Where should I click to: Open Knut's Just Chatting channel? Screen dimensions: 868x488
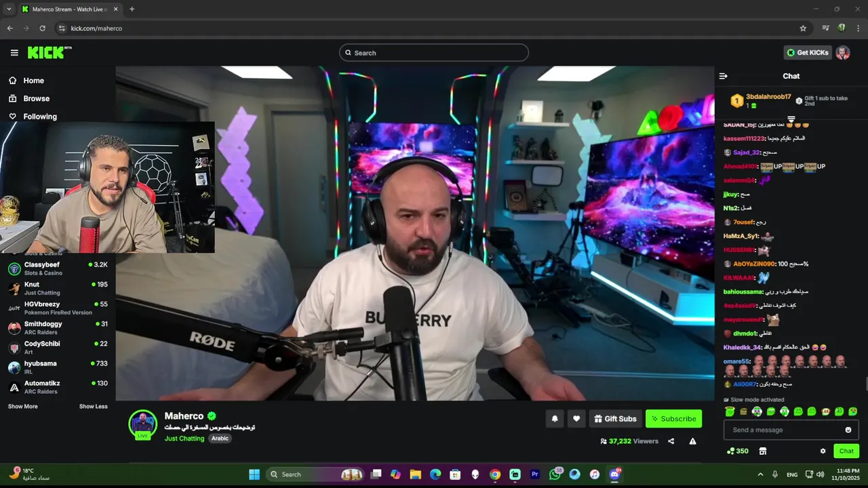(58, 288)
